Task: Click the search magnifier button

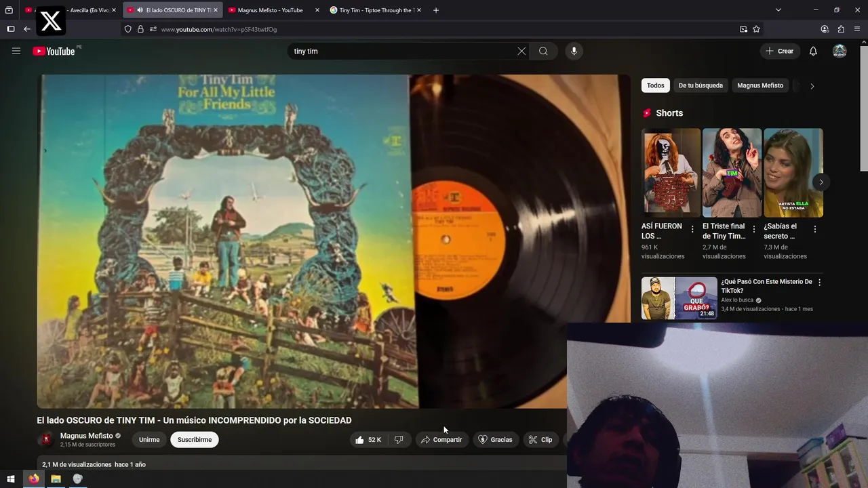Action: pyautogui.click(x=543, y=51)
